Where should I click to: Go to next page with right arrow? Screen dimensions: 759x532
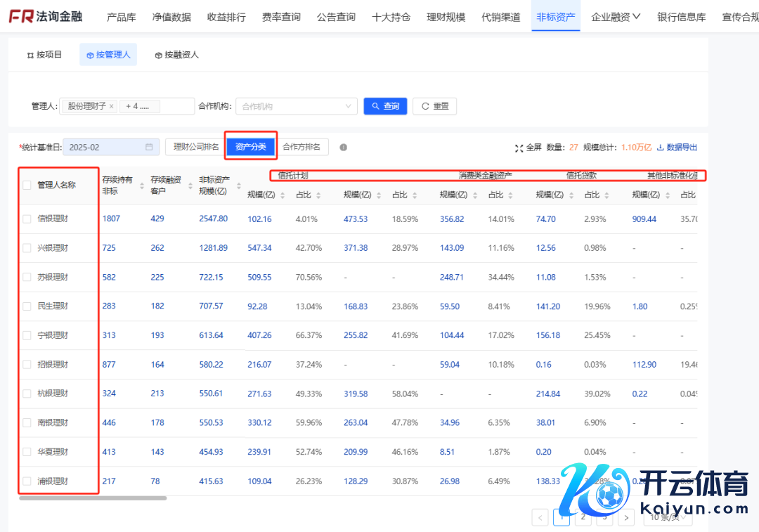[626, 518]
